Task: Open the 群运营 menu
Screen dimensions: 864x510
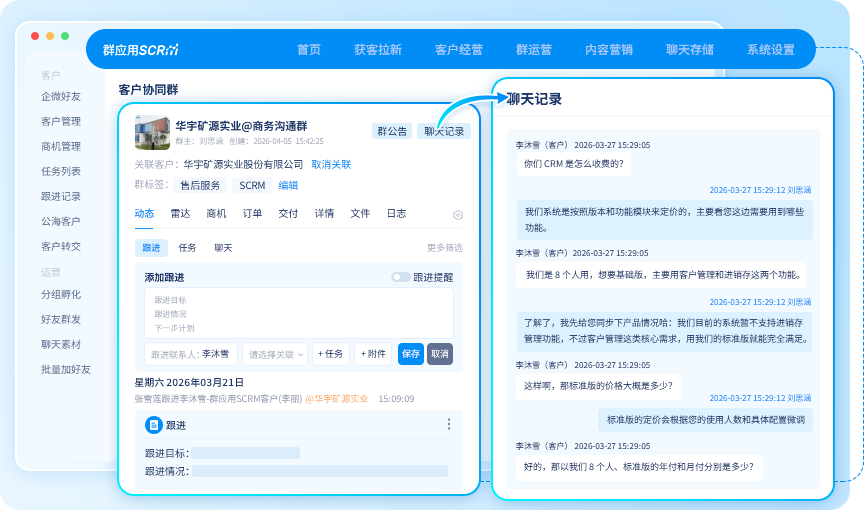Action: pyautogui.click(x=533, y=50)
